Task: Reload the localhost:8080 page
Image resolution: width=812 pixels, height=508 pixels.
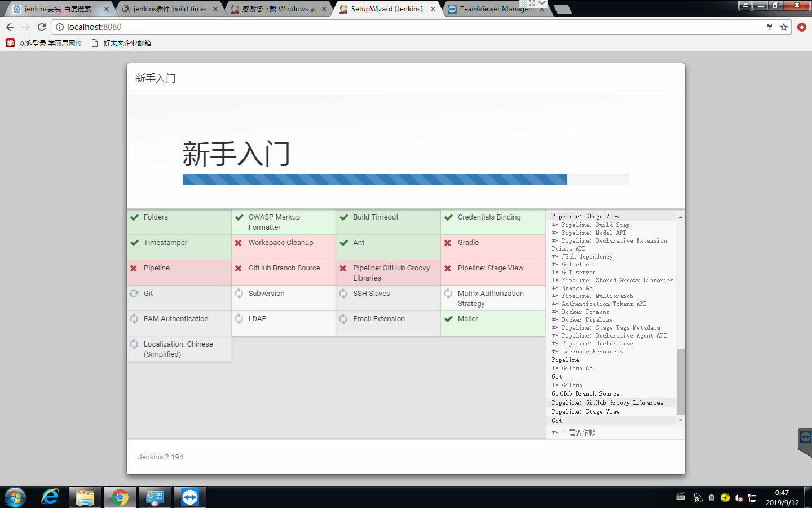Action: point(42,27)
